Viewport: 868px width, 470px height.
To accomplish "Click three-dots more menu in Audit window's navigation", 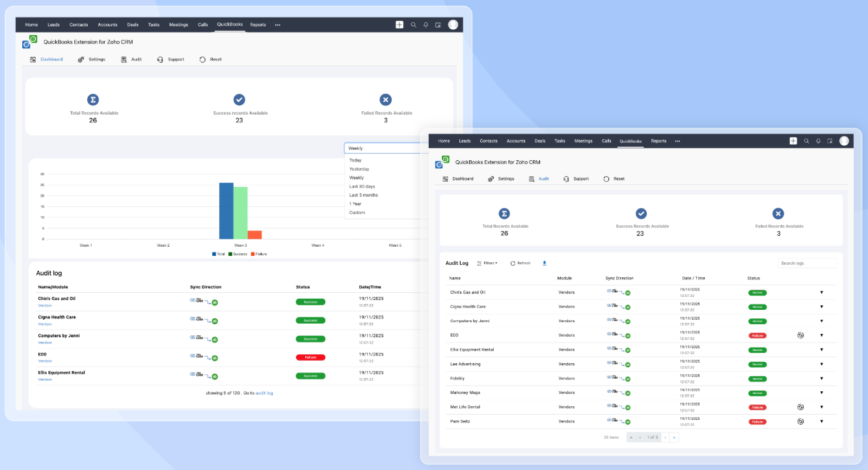I will [677, 141].
